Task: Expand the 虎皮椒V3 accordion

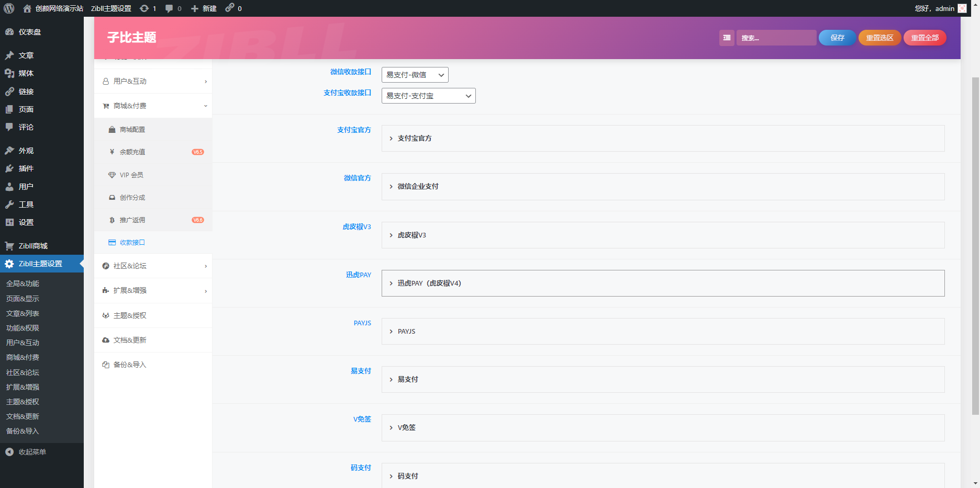Action: tap(663, 235)
